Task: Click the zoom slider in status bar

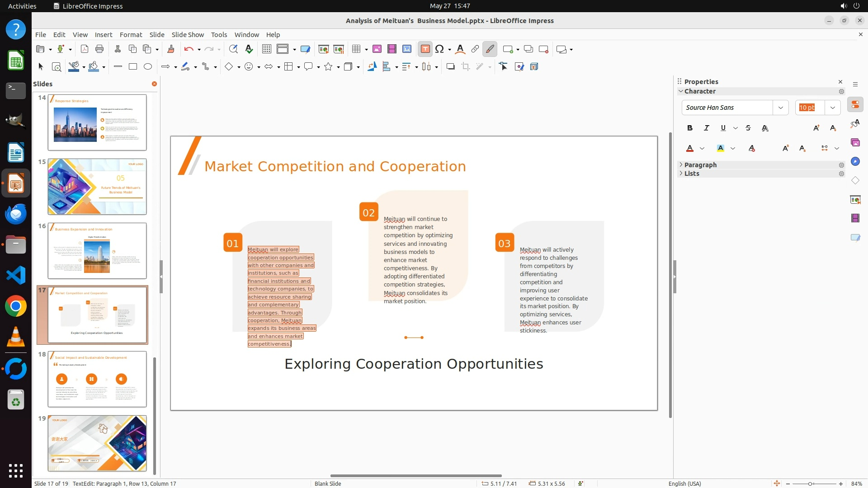Action: 810,483
